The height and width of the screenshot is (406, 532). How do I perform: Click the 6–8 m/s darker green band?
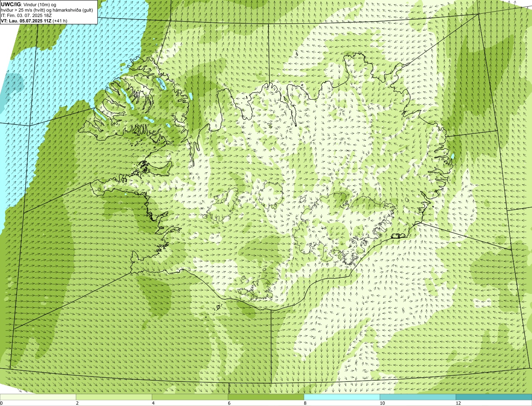coord(266,397)
